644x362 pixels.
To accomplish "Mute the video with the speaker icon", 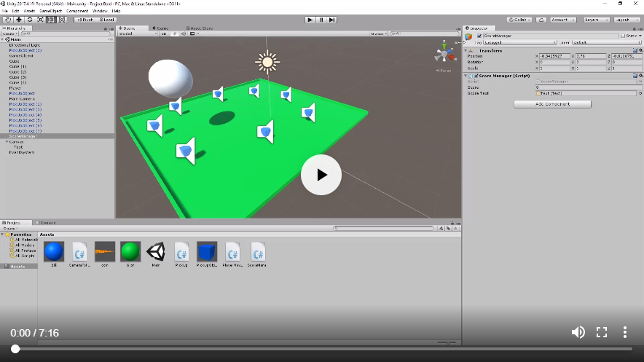I will pos(578,332).
